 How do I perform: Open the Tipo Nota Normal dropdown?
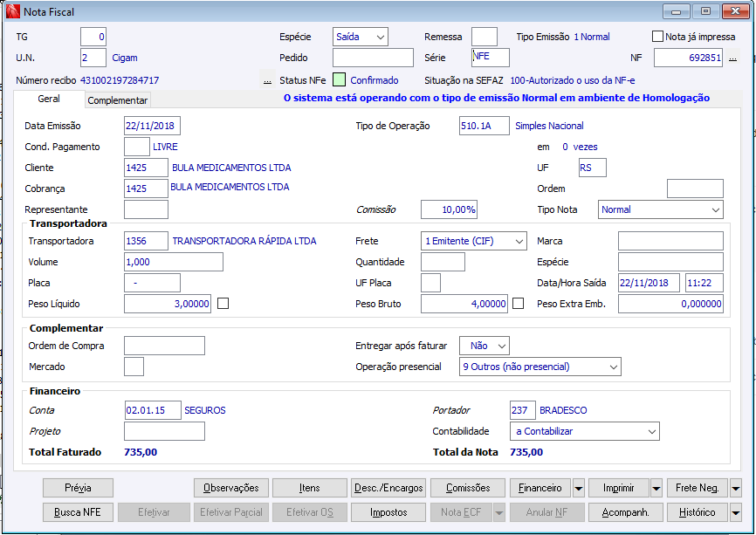661,209
